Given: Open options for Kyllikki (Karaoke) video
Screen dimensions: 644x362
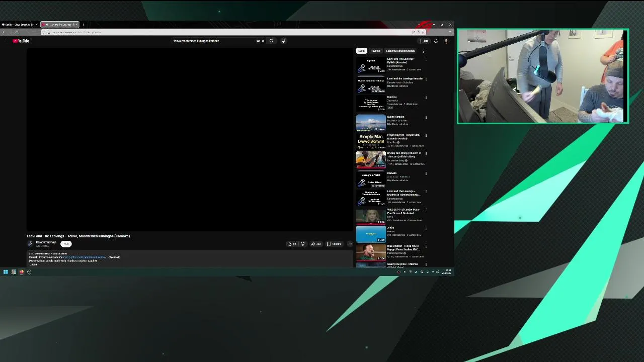Looking at the screenshot, I should (x=426, y=59).
